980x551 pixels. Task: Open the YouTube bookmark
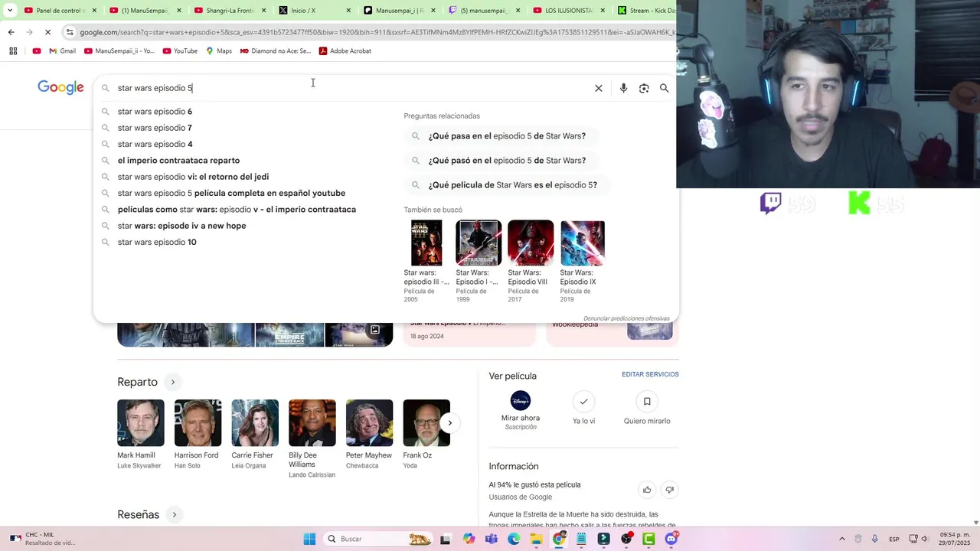tap(178, 51)
